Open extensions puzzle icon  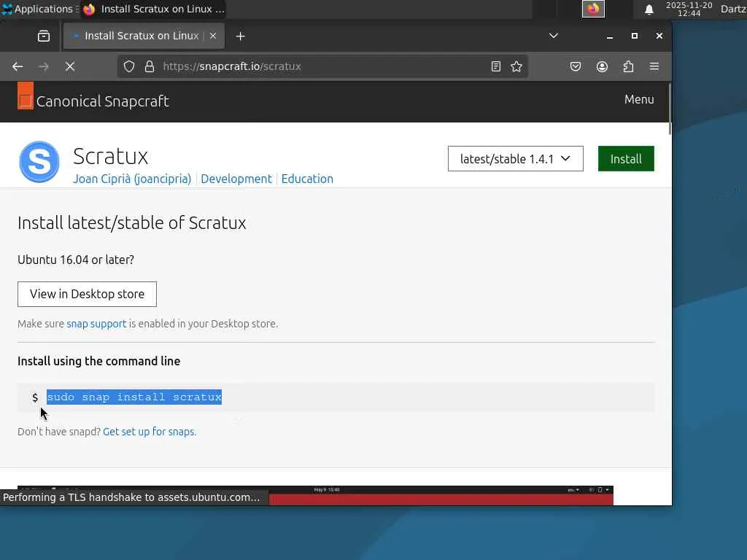tap(628, 66)
